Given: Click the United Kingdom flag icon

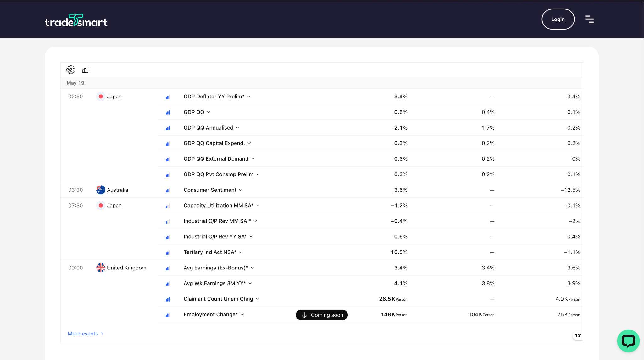Looking at the screenshot, I should 101,268.
